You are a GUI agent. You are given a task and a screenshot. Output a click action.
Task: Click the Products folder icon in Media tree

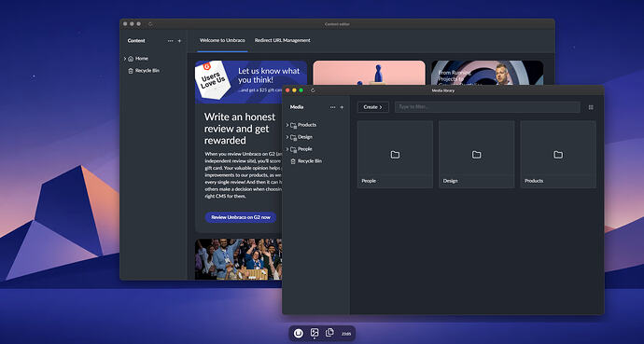(293, 125)
